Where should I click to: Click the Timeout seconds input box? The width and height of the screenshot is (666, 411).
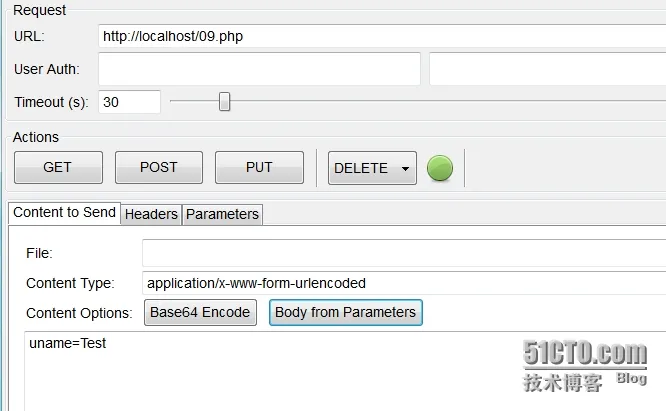click(130, 102)
